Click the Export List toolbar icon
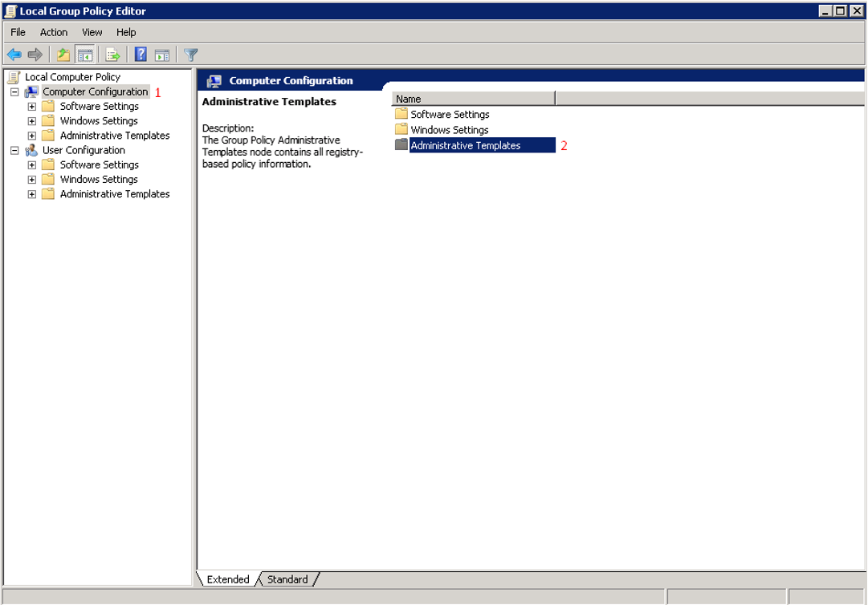This screenshot has height=605, width=868. click(x=113, y=55)
